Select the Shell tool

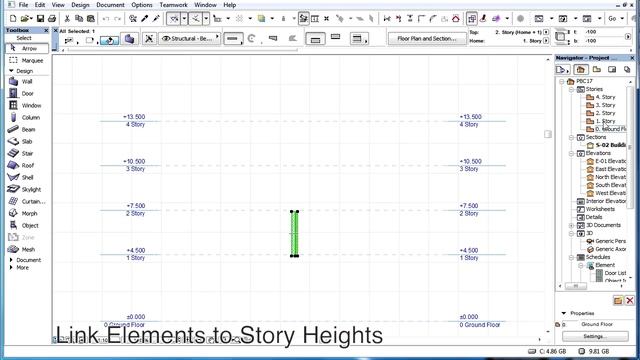tap(27, 178)
